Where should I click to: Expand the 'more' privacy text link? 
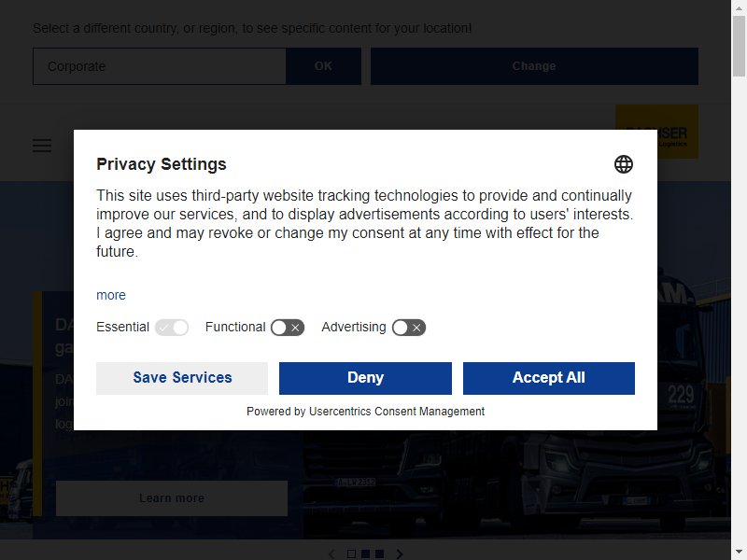pos(111,295)
